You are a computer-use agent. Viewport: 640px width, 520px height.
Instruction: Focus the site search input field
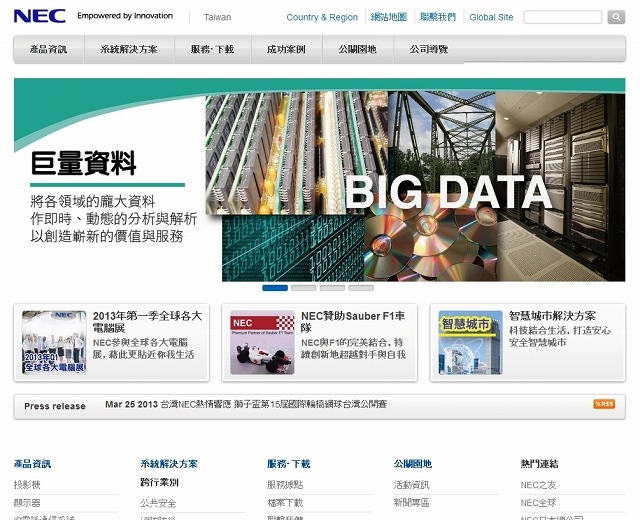tap(562, 17)
